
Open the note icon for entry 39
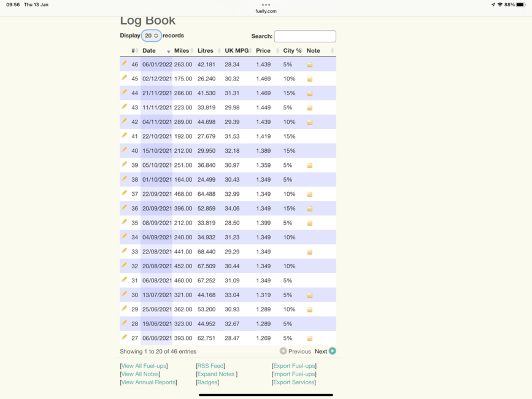[310, 166]
